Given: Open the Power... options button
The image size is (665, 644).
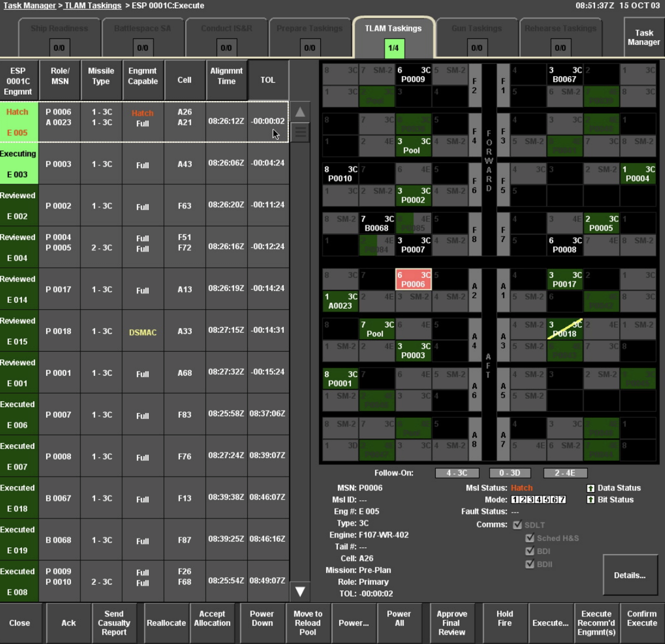Looking at the screenshot, I should pyautogui.click(x=354, y=623).
